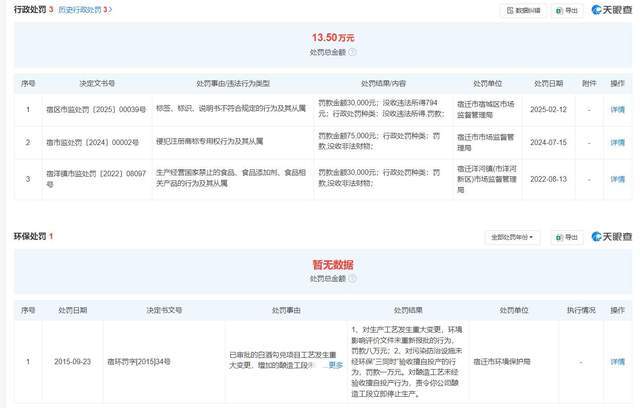View 详情 for the 2024-07-15 penalty

[617, 142]
